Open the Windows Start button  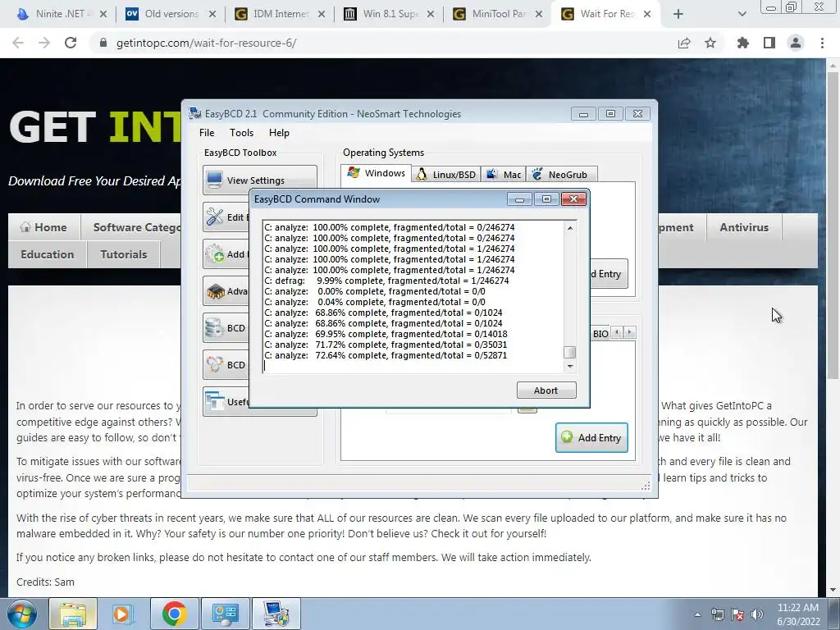pyautogui.click(x=21, y=614)
